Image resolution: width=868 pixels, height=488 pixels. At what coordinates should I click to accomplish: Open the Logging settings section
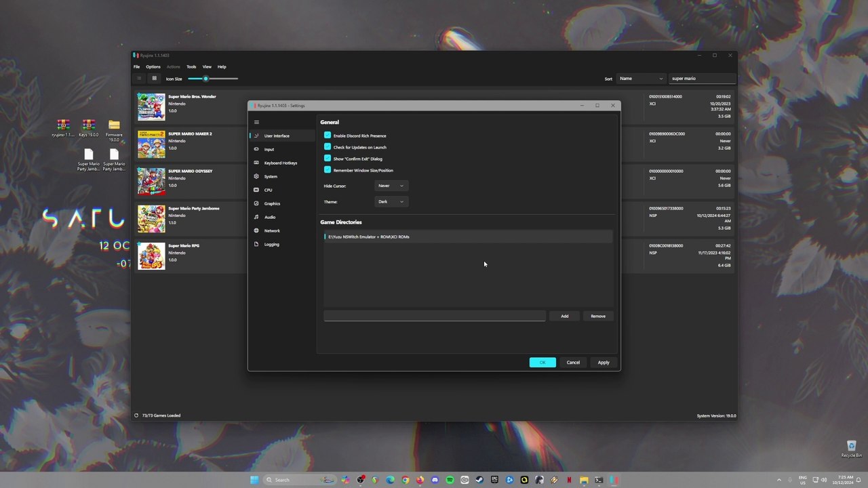[271, 244]
